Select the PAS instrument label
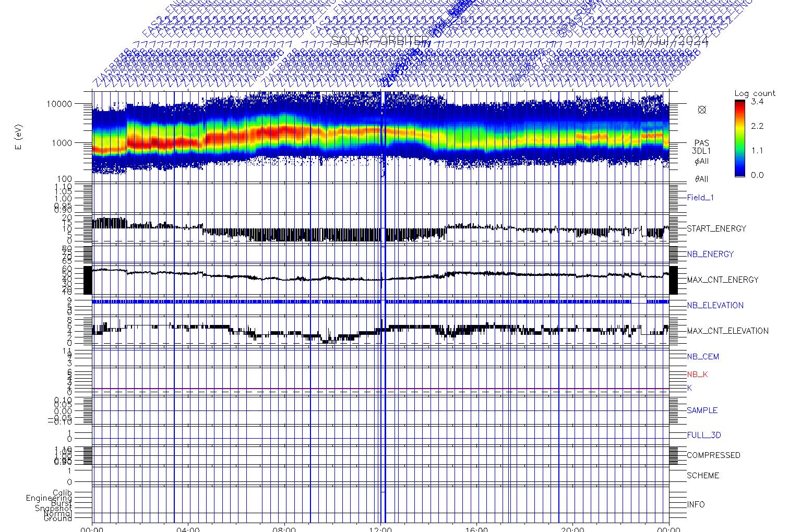This screenshot has height=532, width=789. 702,143
